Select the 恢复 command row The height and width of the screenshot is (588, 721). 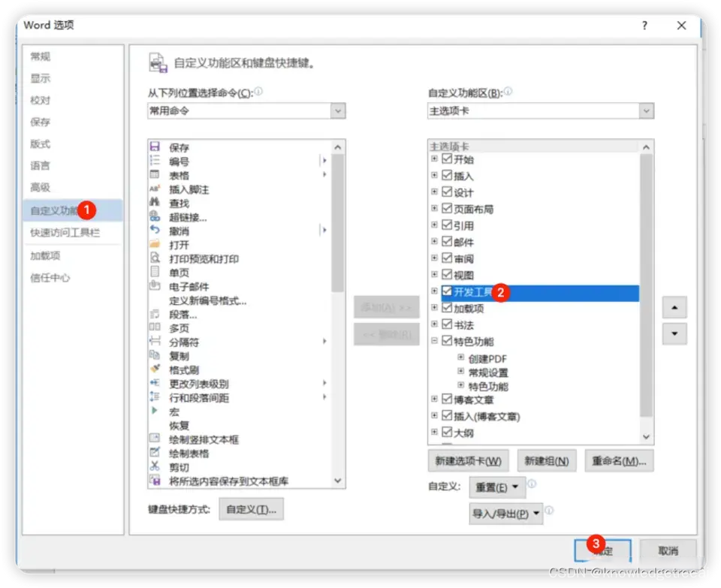click(x=240, y=425)
